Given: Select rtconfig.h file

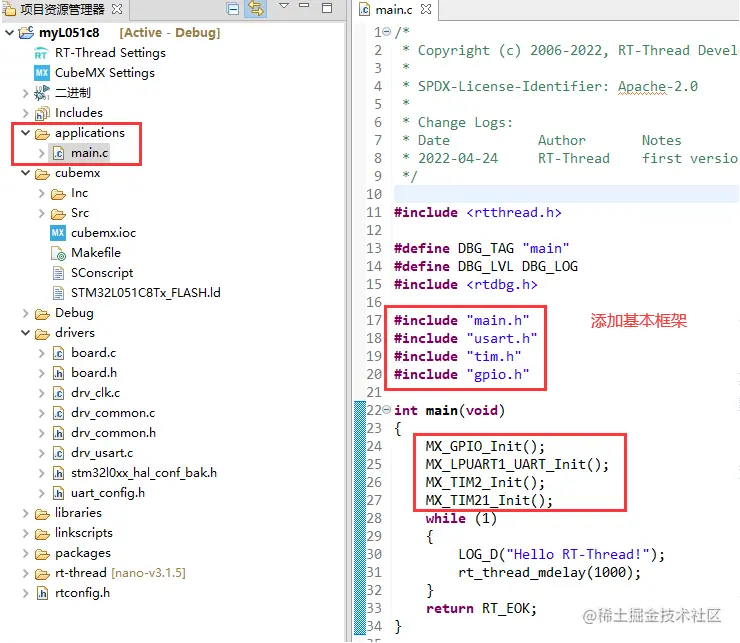Looking at the screenshot, I should [82, 593].
